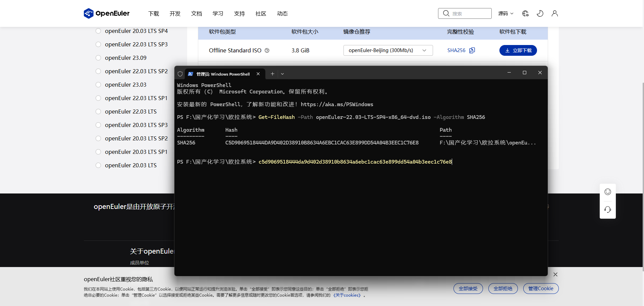Click 关于openEuler footer heading
The width and height of the screenshot is (644, 306).
152,251
